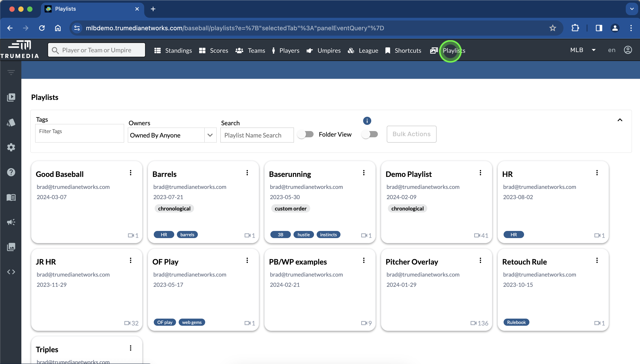Open three-dot menu on Barrels playlist
640x364 pixels.
[x=247, y=173]
